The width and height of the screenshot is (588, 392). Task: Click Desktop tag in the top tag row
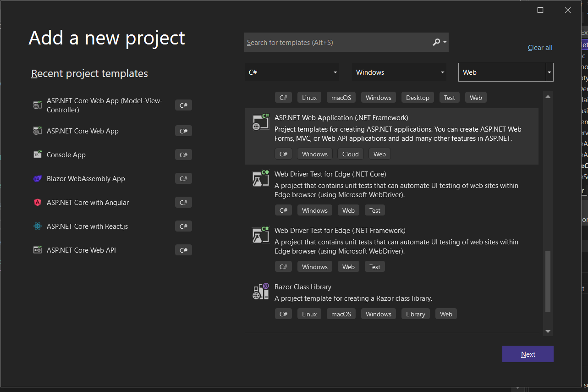[x=418, y=98]
